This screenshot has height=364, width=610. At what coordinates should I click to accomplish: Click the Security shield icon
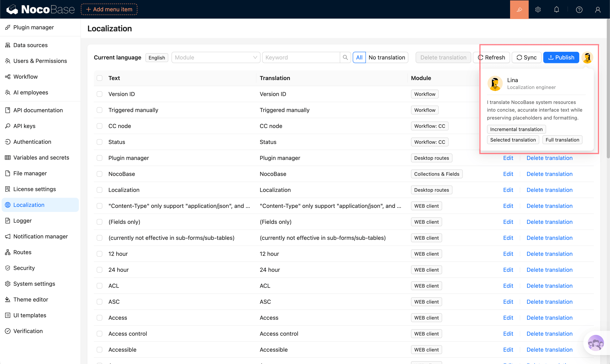point(8,268)
